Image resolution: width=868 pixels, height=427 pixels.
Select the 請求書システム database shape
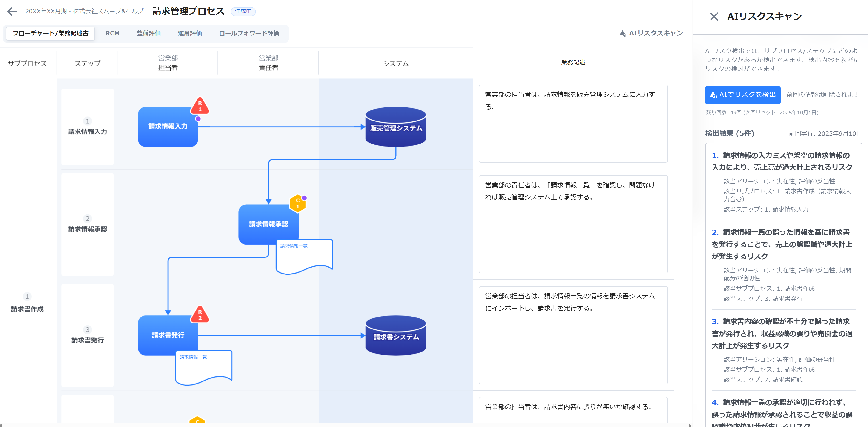pos(396,336)
